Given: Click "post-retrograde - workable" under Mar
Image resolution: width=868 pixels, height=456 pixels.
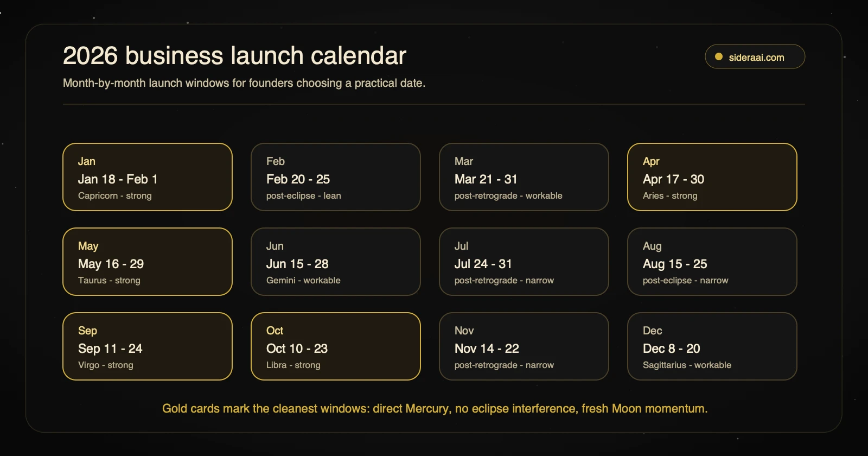Looking at the screenshot, I should 508,195.
